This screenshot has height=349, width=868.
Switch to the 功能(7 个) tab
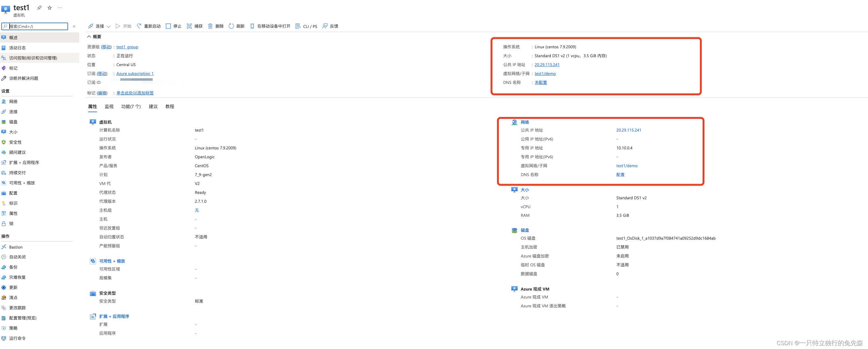coord(131,106)
